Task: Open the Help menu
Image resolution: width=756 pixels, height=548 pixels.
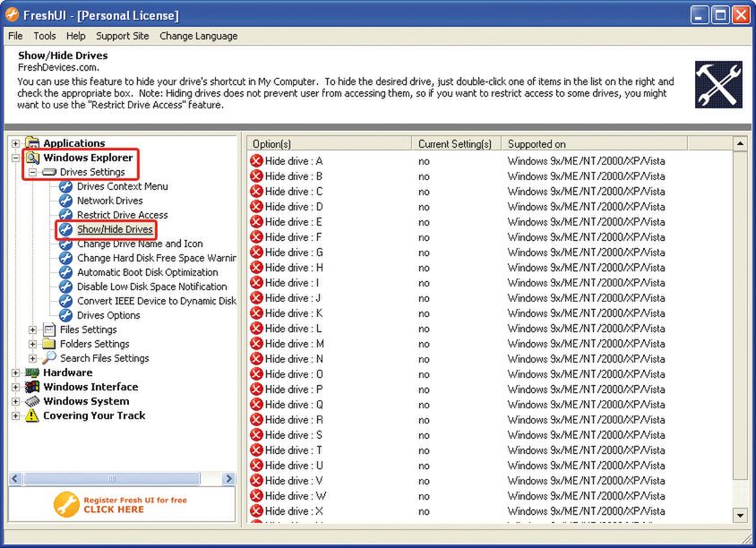Action: pyautogui.click(x=76, y=36)
